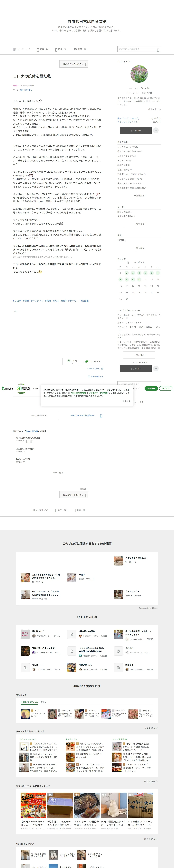Viewport: 174px width, 868px height.
Task: Open theme link 自由に思う事 under the title
Action: click(26, 90)
